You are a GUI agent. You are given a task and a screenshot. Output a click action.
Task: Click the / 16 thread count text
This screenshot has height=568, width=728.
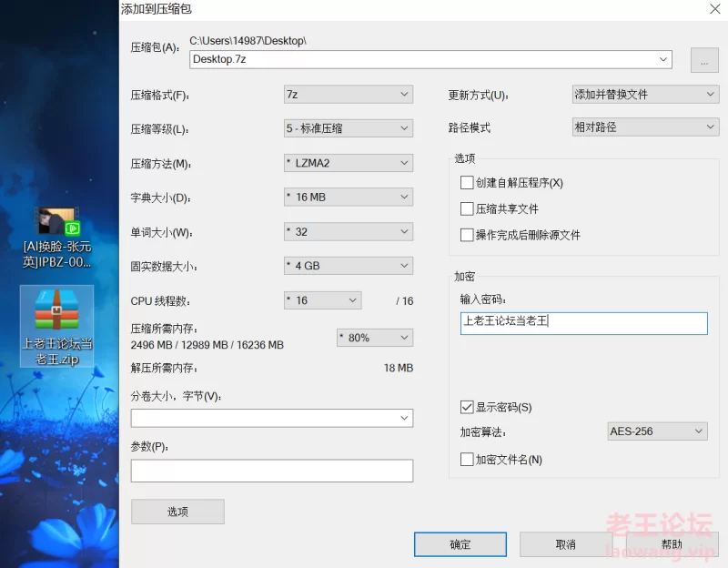404,301
